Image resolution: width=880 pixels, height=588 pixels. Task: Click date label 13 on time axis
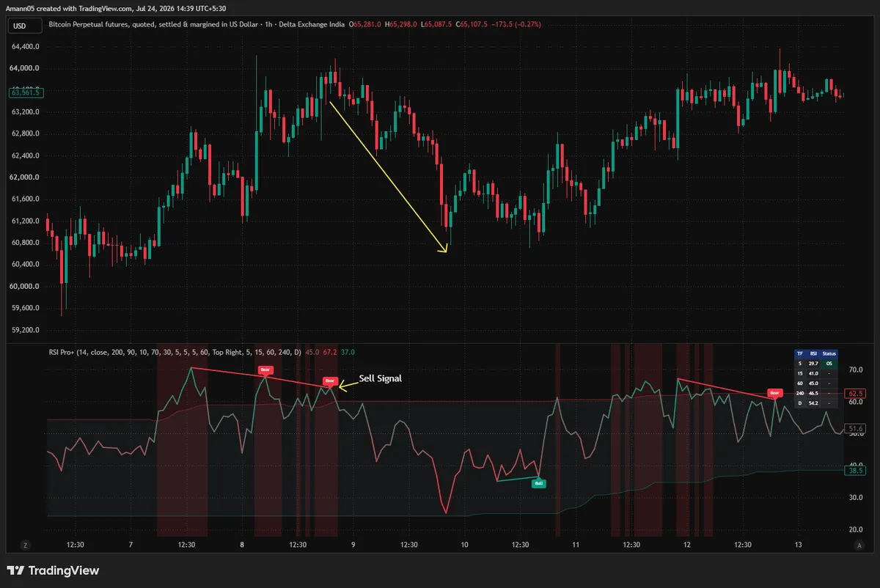coord(799,545)
